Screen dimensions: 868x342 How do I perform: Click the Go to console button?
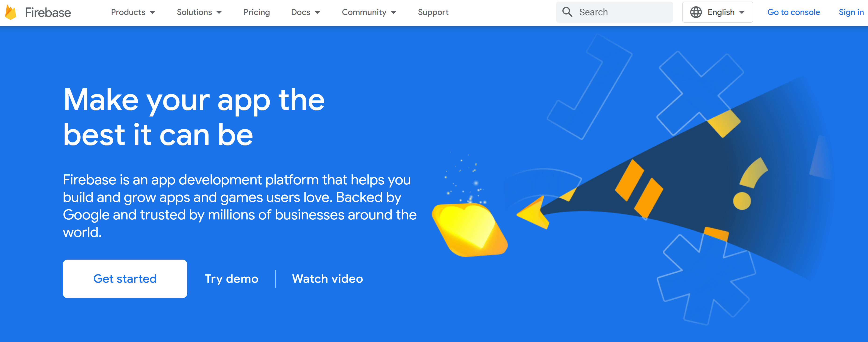pos(793,12)
